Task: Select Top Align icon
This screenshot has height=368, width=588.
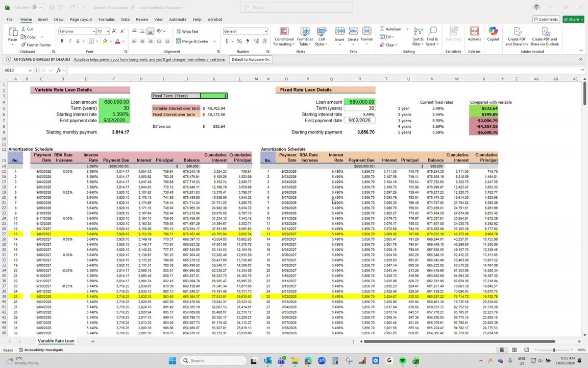Action: [134, 31]
